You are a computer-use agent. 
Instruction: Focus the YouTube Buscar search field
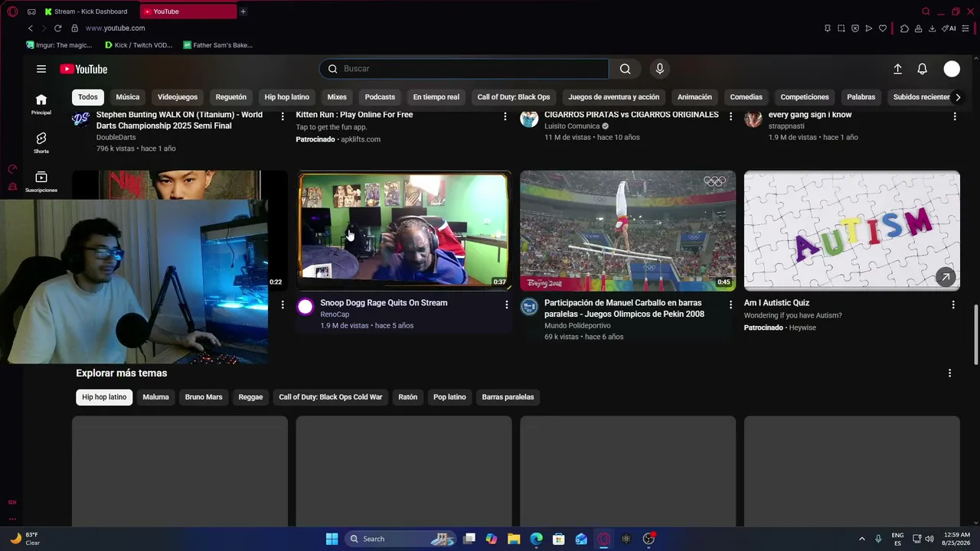464,69
